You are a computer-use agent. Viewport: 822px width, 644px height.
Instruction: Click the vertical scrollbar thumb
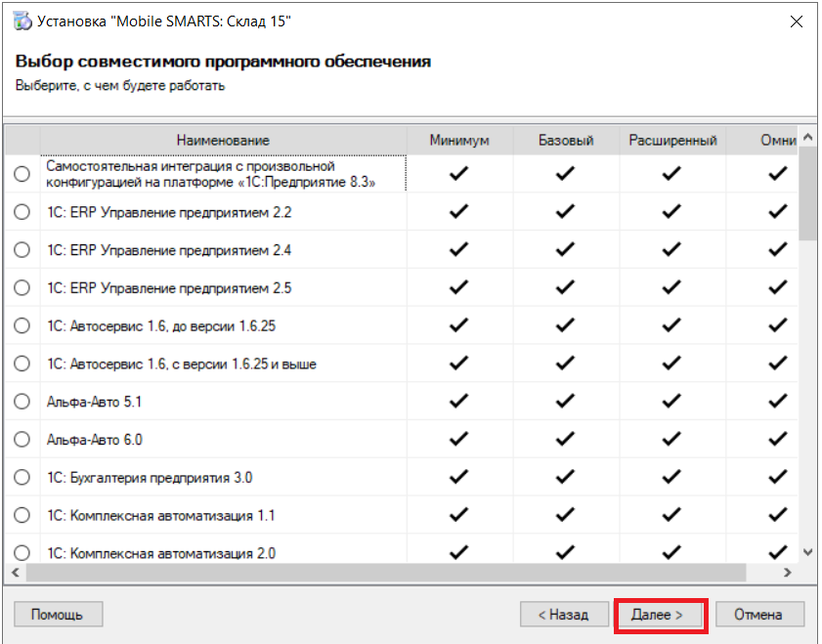(808, 193)
